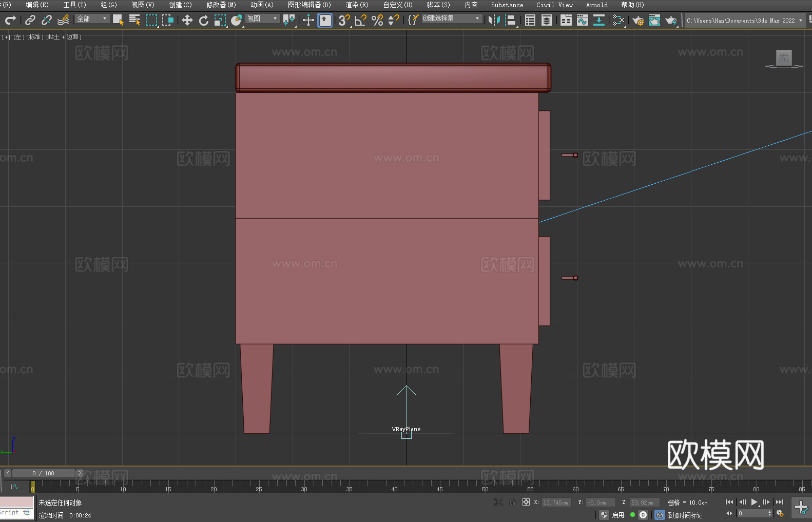This screenshot has width=812, height=522.
Task: Open the 工具(T) menu
Action: 75,5
